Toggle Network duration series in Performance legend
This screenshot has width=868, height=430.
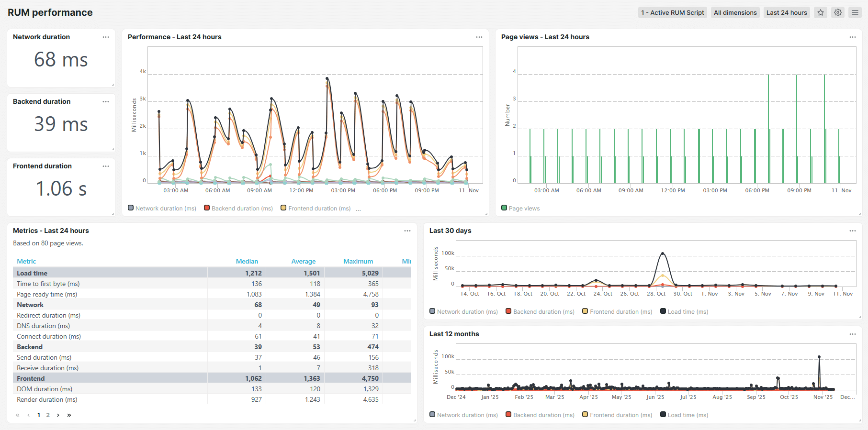click(162, 209)
